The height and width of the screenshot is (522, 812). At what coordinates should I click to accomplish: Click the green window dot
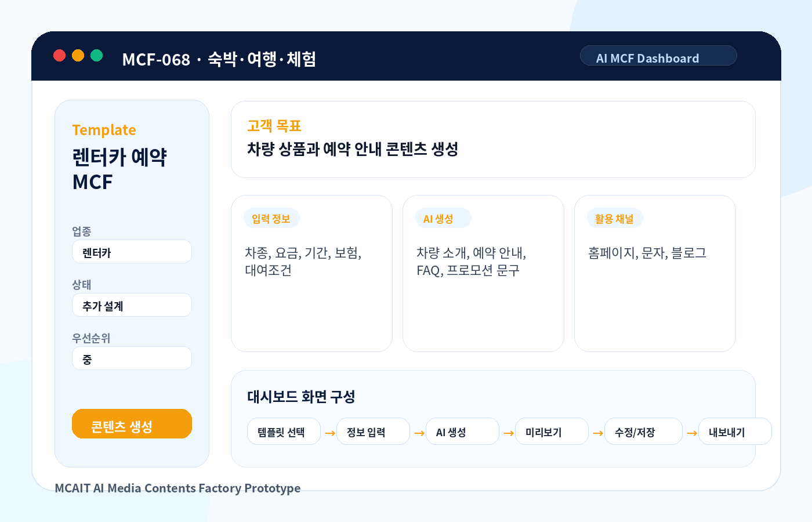[97, 55]
